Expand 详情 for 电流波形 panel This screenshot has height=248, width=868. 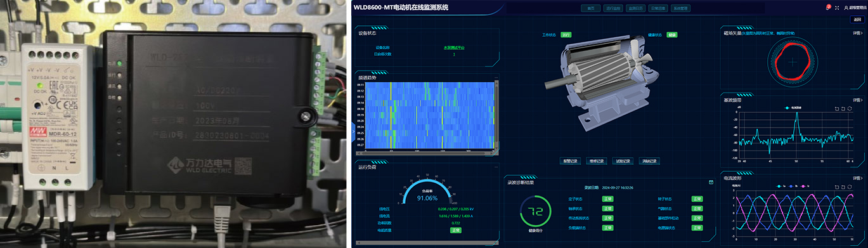click(x=857, y=178)
